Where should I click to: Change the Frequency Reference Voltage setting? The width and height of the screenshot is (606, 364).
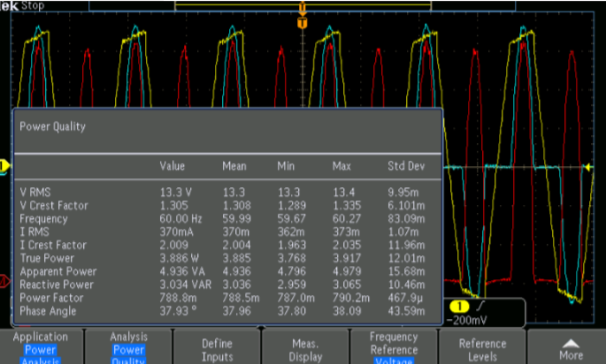[394, 346]
